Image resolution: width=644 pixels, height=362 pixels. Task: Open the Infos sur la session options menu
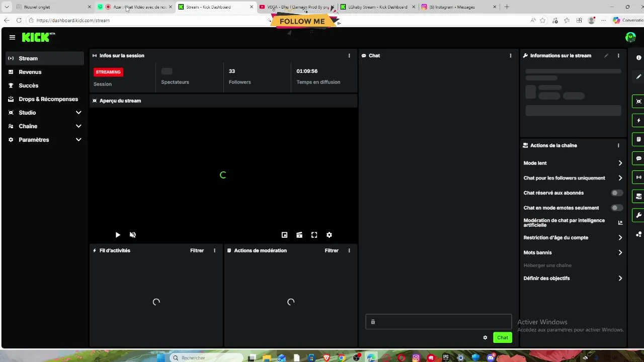[x=349, y=56]
